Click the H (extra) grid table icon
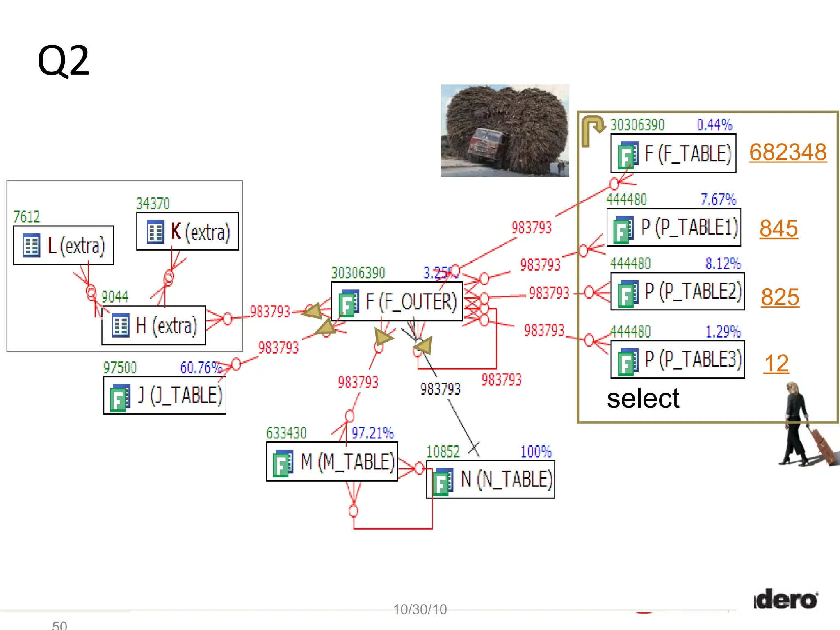The width and height of the screenshot is (840, 630). (x=121, y=326)
